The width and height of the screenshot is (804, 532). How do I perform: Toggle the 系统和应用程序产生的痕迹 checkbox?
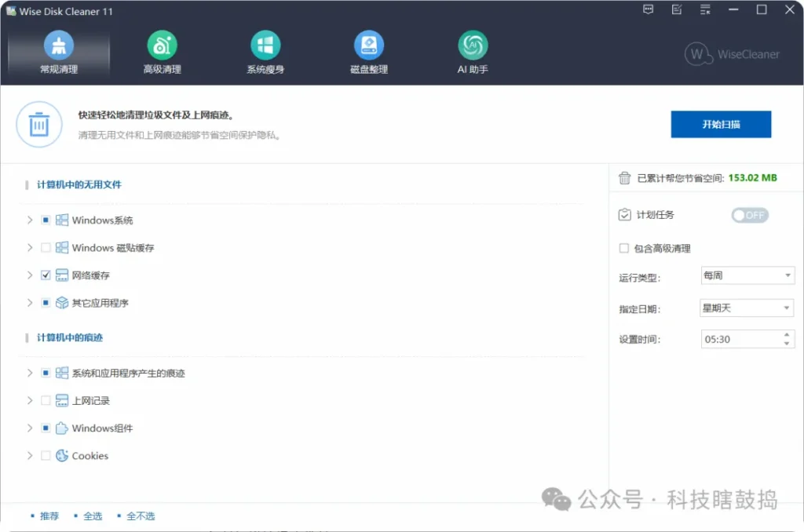(46, 373)
